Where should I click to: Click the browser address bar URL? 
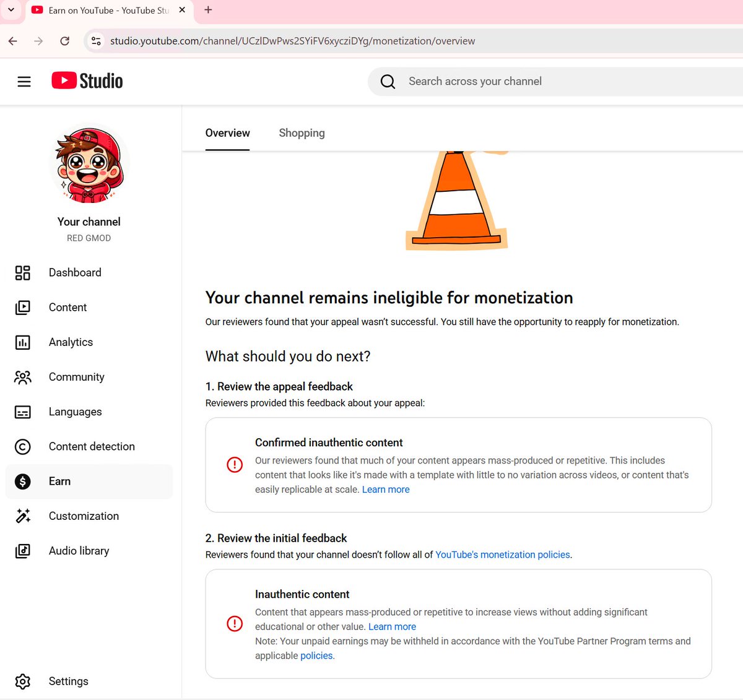click(293, 41)
